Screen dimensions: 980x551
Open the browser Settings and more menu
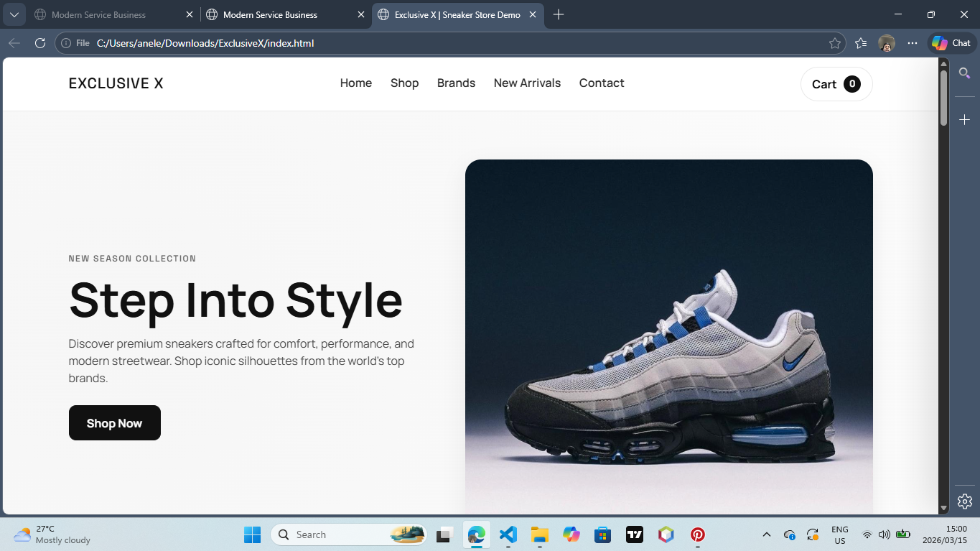coord(913,43)
